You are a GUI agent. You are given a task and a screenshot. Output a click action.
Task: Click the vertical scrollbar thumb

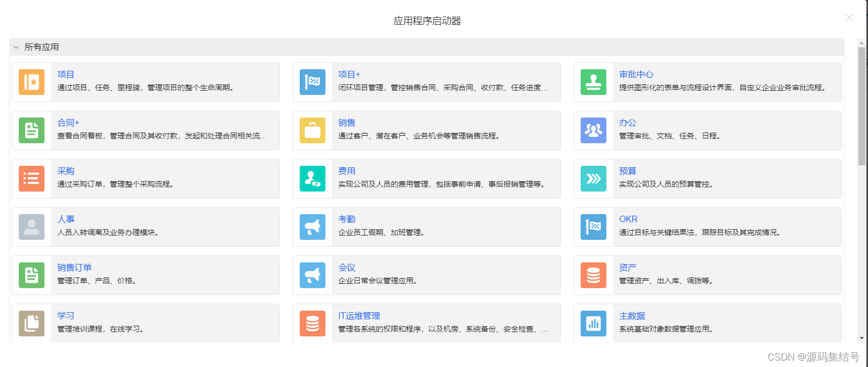tap(862, 106)
